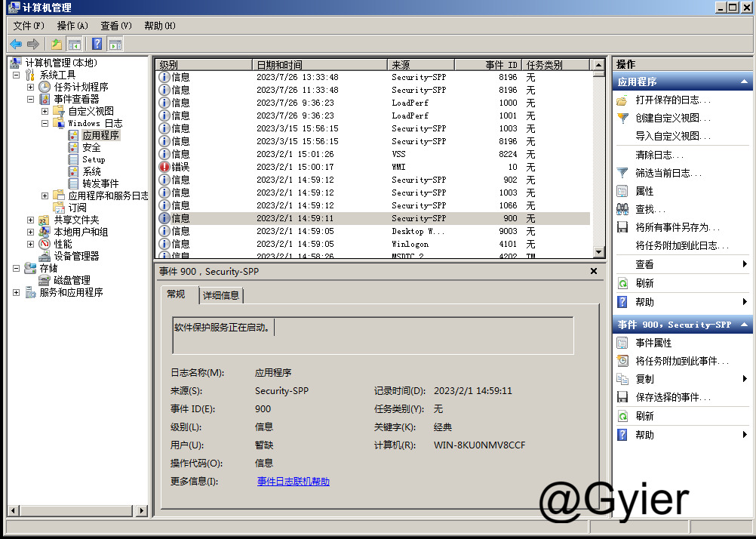The image size is (756, 539).
Task: Select 订阅 in the tree
Action: 77,208
